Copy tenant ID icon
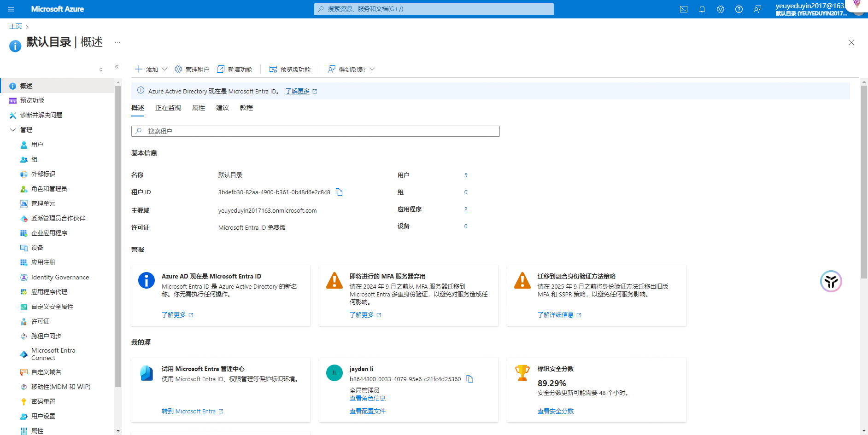This screenshot has width=868, height=435. (x=339, y=192)
